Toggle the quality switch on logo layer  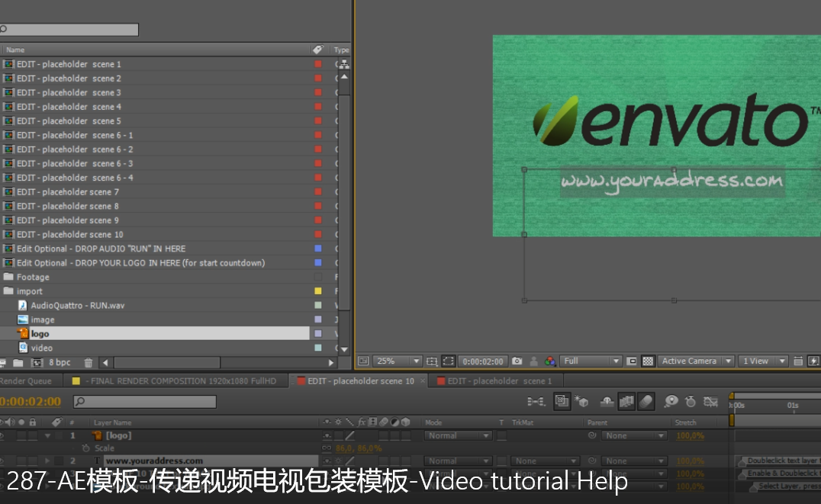tap(349, 435)
